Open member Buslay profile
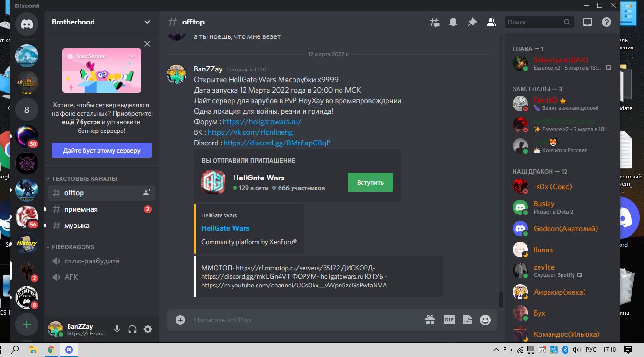 [x=562, y=207]
